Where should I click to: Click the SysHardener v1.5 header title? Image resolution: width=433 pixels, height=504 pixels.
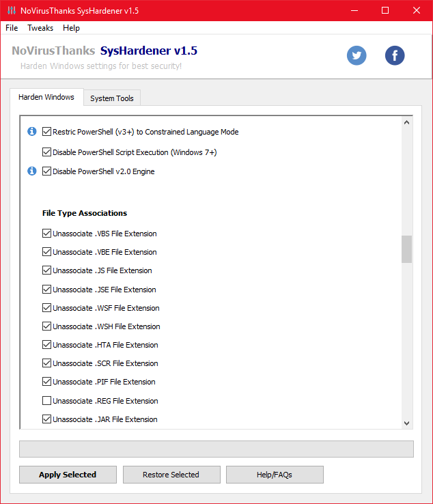[148, 51]
